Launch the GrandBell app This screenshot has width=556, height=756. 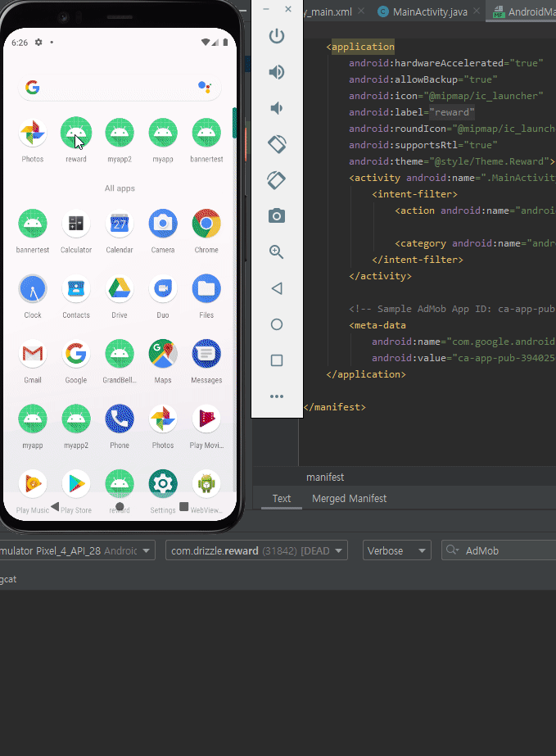click(x=120, y=354)
